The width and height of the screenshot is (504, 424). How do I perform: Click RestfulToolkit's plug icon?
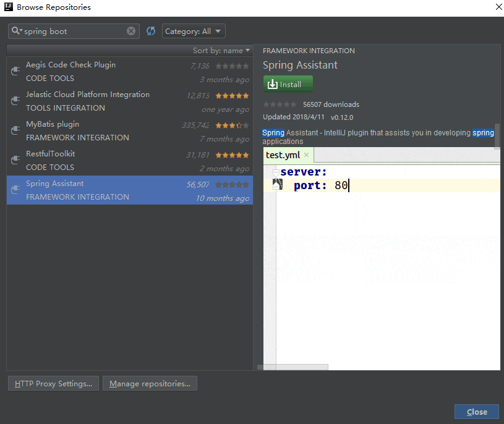[x=15, y=160]
